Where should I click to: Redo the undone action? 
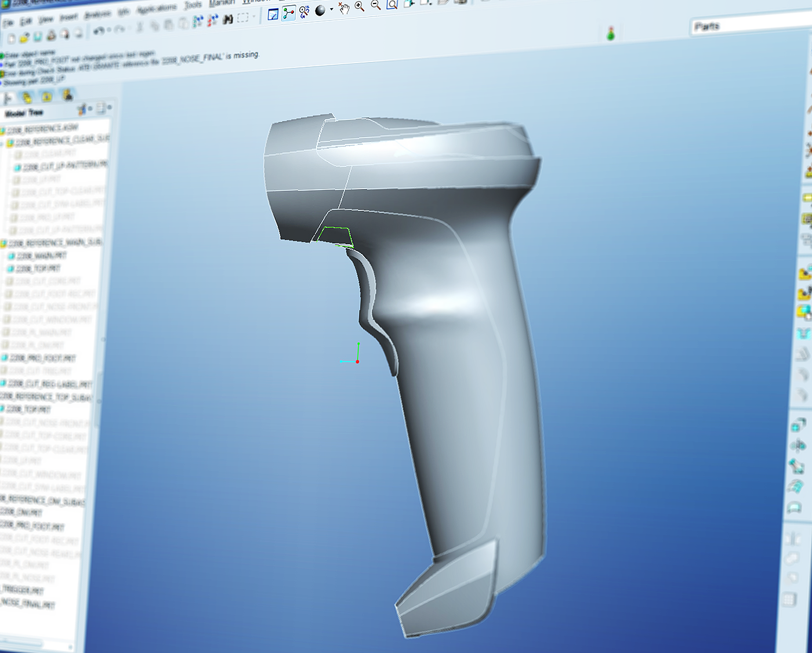pos(119,29)
